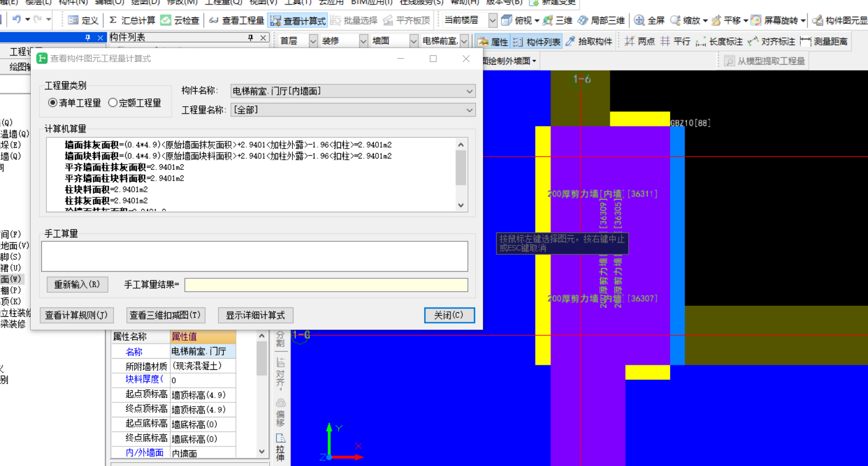Open 查看工程量 quantity viewer
The width and height of the screenshot is (868, 466).
tap(236, 20)
